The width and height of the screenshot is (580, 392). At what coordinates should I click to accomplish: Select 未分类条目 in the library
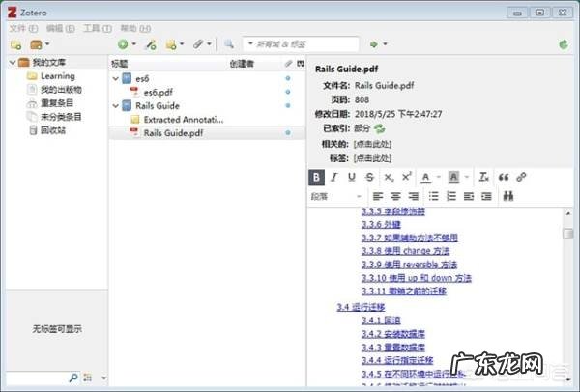(x=61, y=117)
